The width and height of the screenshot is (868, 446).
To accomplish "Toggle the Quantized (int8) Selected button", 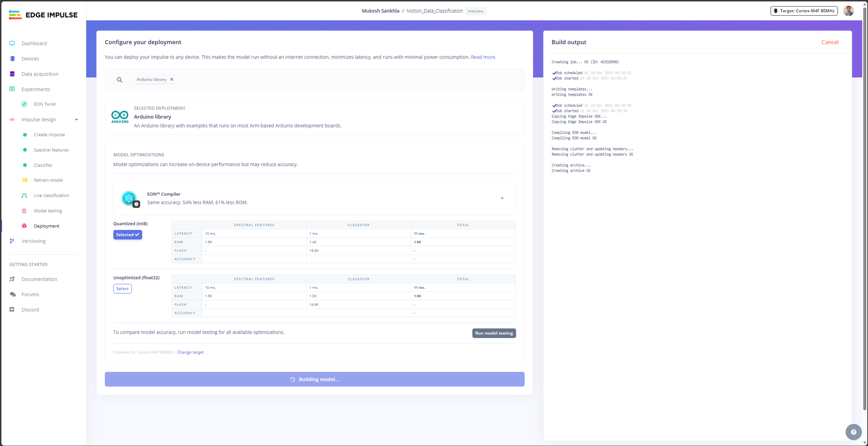I will coord(128,235).
